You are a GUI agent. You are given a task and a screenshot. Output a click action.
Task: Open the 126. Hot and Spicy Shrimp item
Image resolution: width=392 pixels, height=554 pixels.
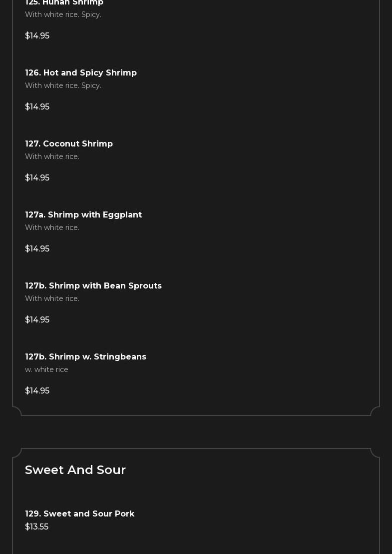[81, 73]
